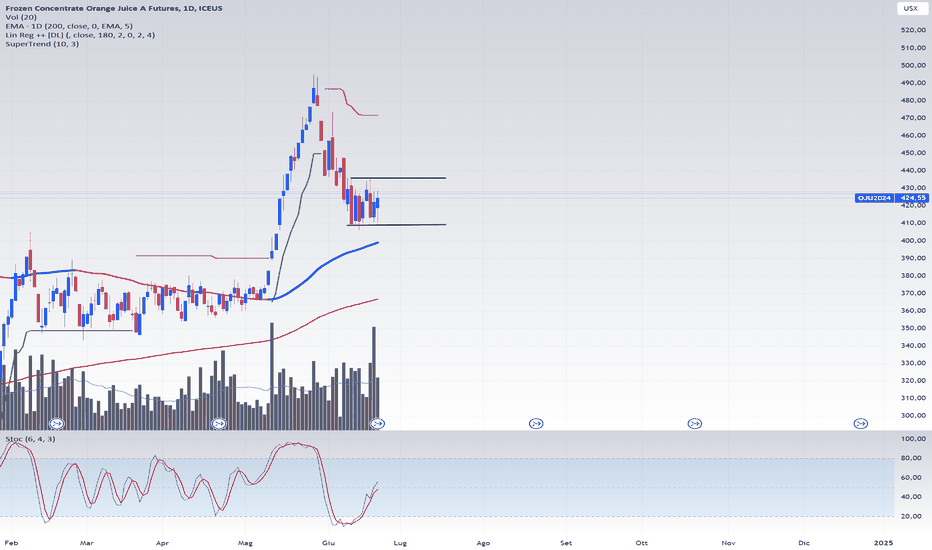The height and width of the screenshot is (550, 932).
Task: Select the lower horizontal line near 409
Action: click(x=396, y=225)
